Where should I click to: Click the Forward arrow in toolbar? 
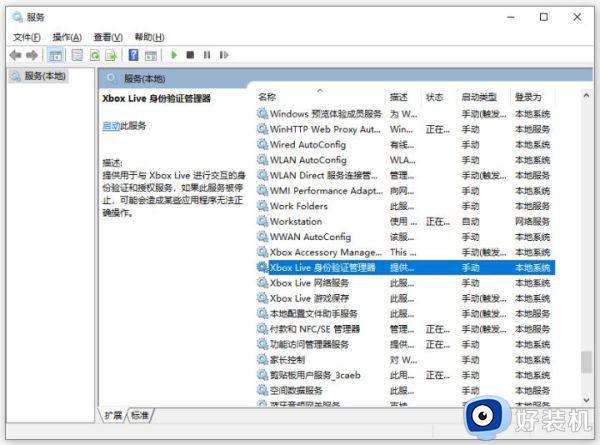[32, 55]
